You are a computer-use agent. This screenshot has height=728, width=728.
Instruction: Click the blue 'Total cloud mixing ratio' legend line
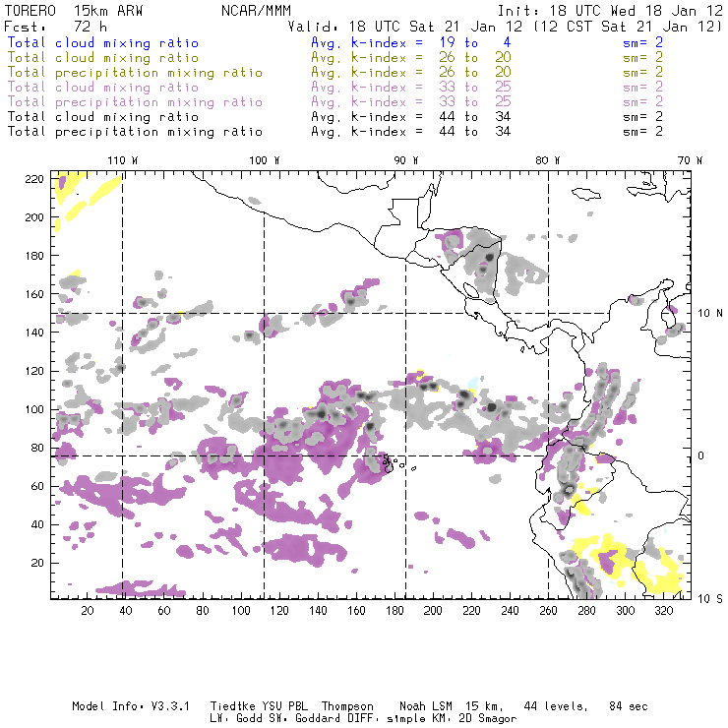coord(103,42)
